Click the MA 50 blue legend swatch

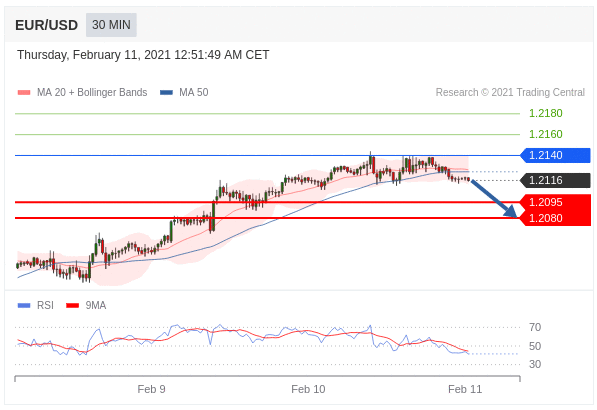tap(166, 93)
